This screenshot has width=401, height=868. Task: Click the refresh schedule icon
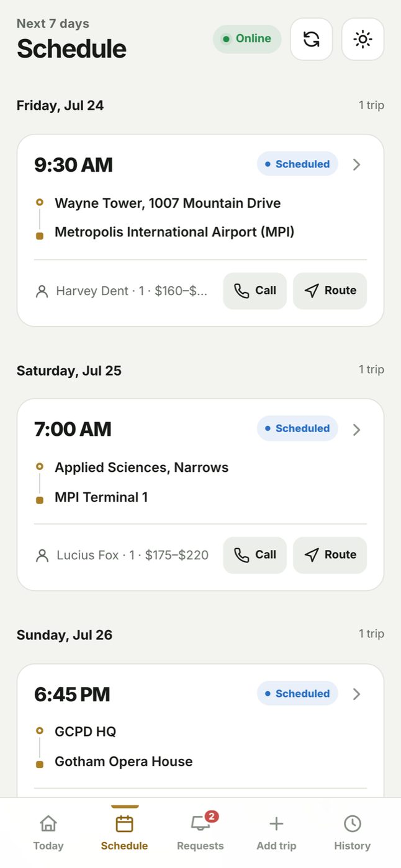pos(312,40)
